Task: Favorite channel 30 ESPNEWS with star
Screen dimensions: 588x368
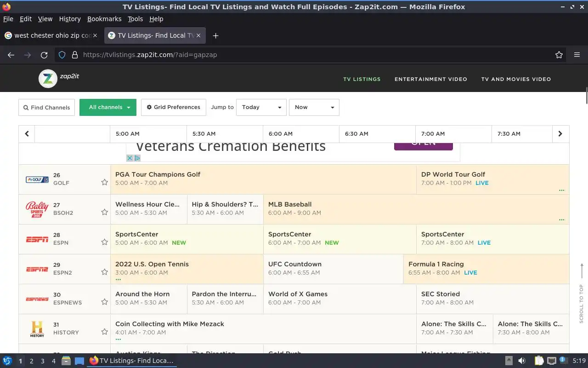Action: point(104,302)
